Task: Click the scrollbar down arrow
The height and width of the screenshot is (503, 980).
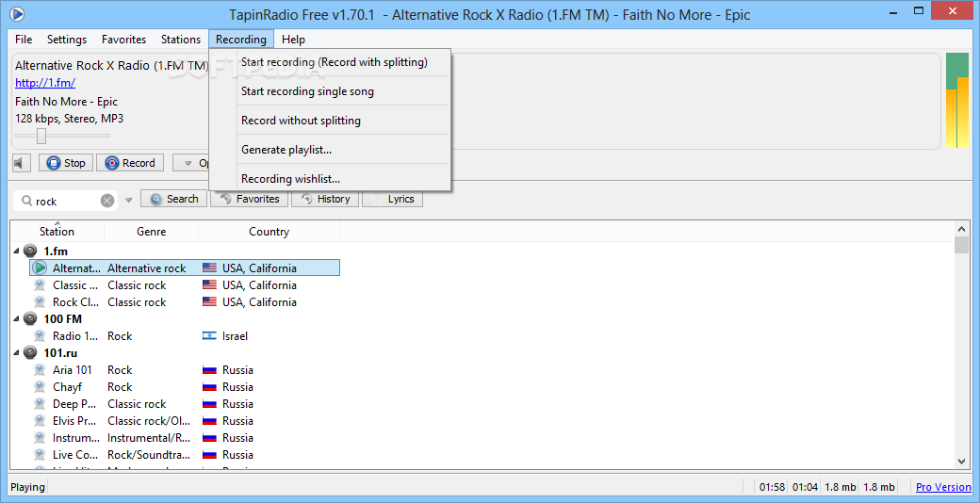Action: [961, 461]
